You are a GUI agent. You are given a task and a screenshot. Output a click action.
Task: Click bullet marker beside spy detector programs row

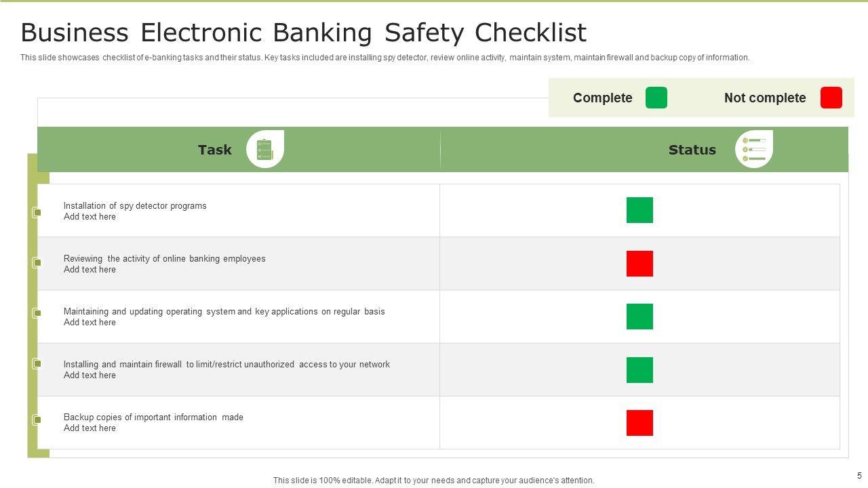[37, 213]
